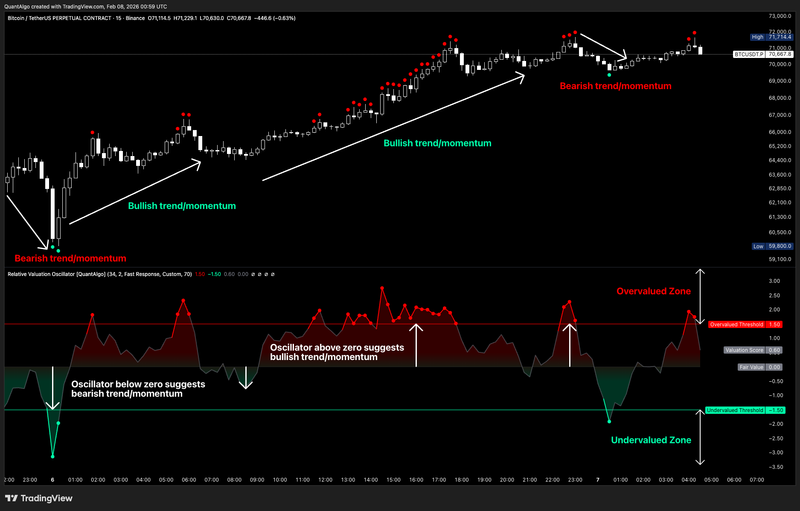The width and height of the screenshot is (800, 511).
Task: Click 'Oscillator above zero suggests bullish trend/momentum' text
Action: tap(337, 352)
